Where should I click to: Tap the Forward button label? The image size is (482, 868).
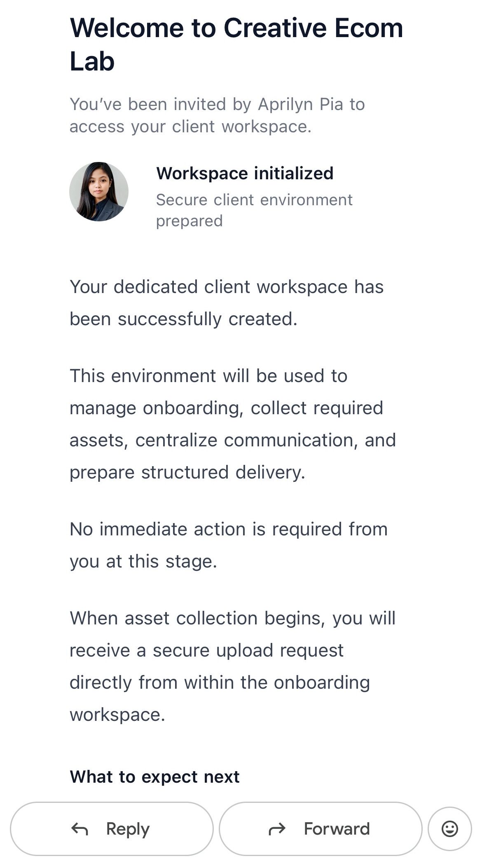coord(337,828)
